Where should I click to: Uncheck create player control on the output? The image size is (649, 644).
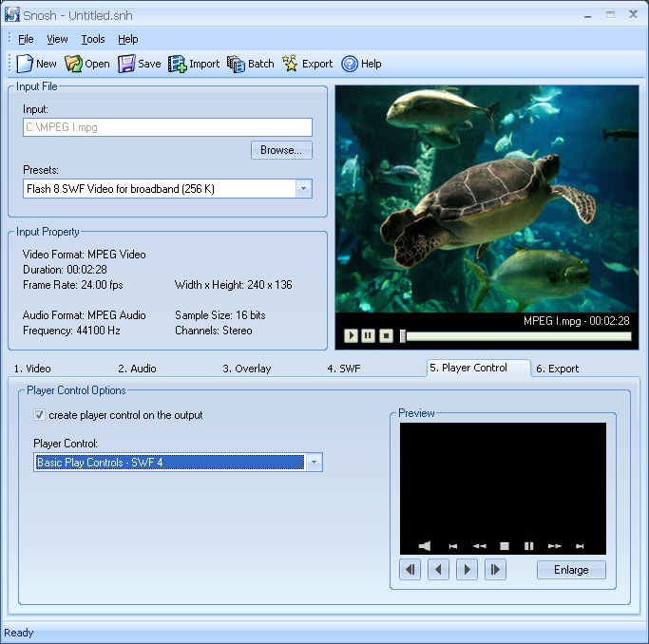(x=39, y=415)
